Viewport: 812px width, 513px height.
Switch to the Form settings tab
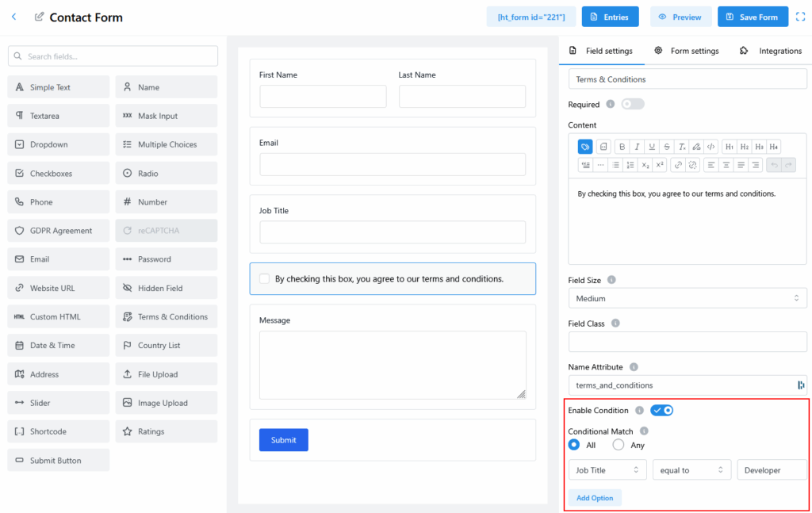click(687, 51)
